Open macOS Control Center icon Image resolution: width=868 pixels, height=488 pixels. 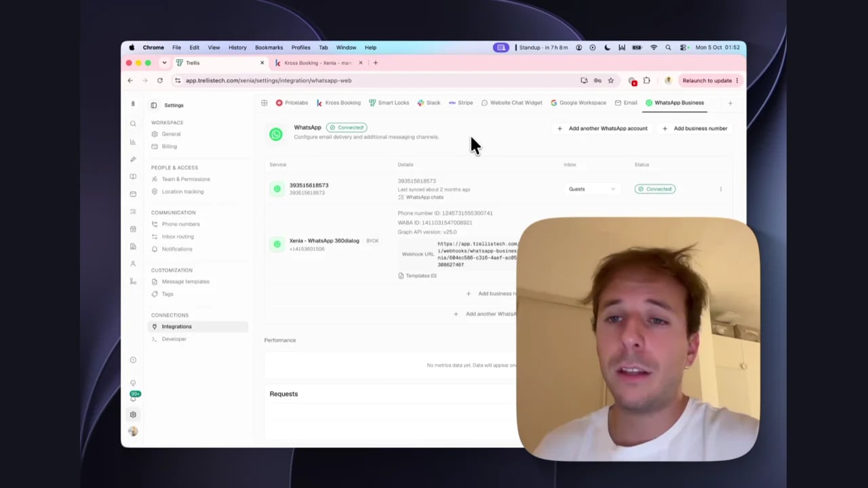[x=683, y=47]
